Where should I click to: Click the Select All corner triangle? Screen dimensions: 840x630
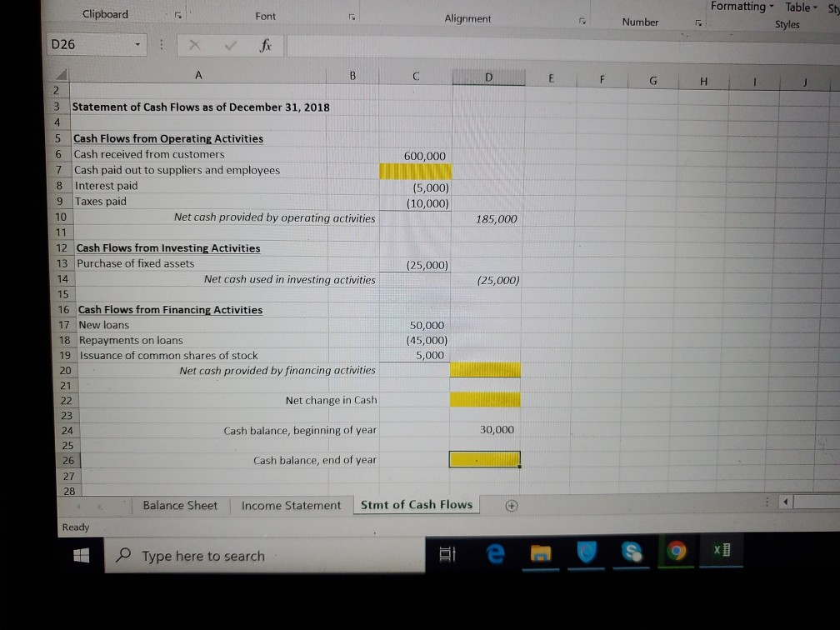[x=62, y=74]
